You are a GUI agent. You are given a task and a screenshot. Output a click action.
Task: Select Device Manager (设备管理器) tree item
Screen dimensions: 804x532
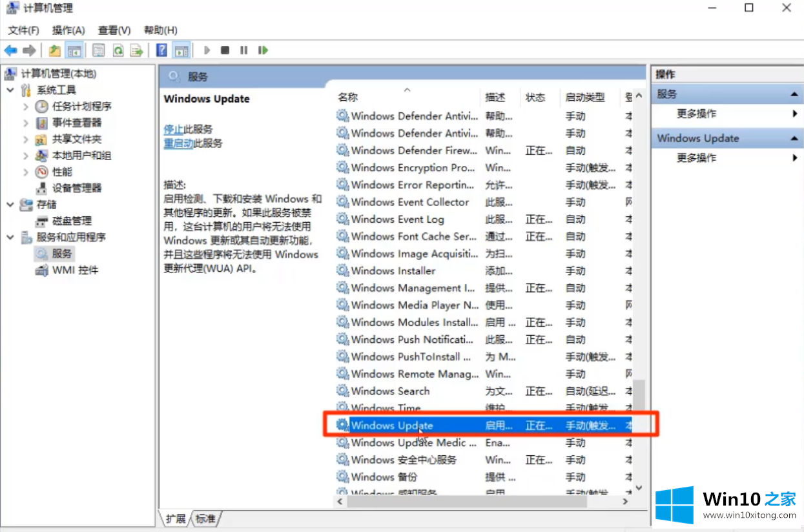coord(76,188)
